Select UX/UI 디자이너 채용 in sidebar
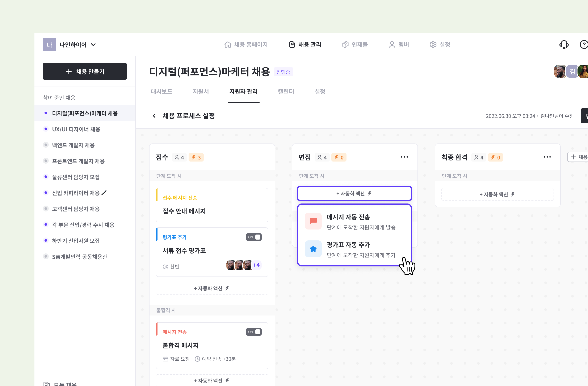The width and height of the screenshot is (588, 386). (85, 129)
